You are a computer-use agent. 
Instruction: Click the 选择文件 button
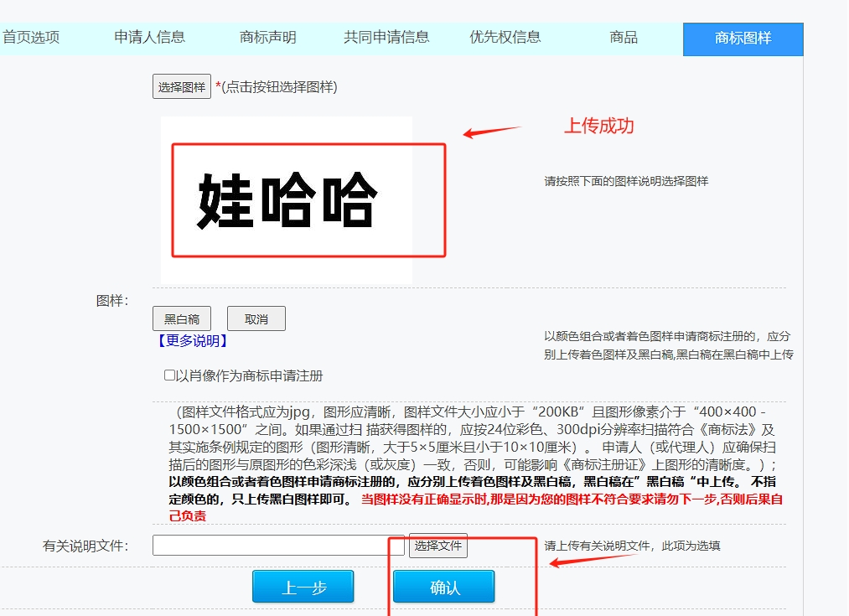pyautogui.click(x=438, y=546)
